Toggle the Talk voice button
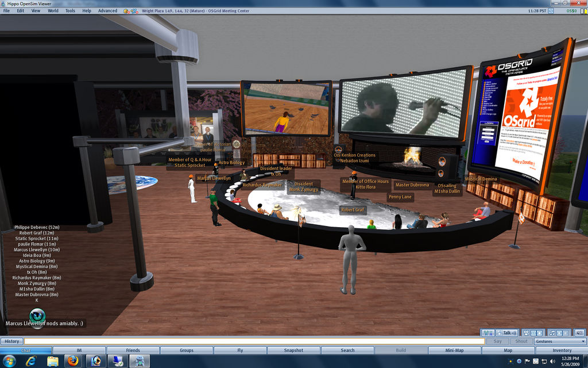The height and width of the screenshot is (368, 588). click(507, 333)
